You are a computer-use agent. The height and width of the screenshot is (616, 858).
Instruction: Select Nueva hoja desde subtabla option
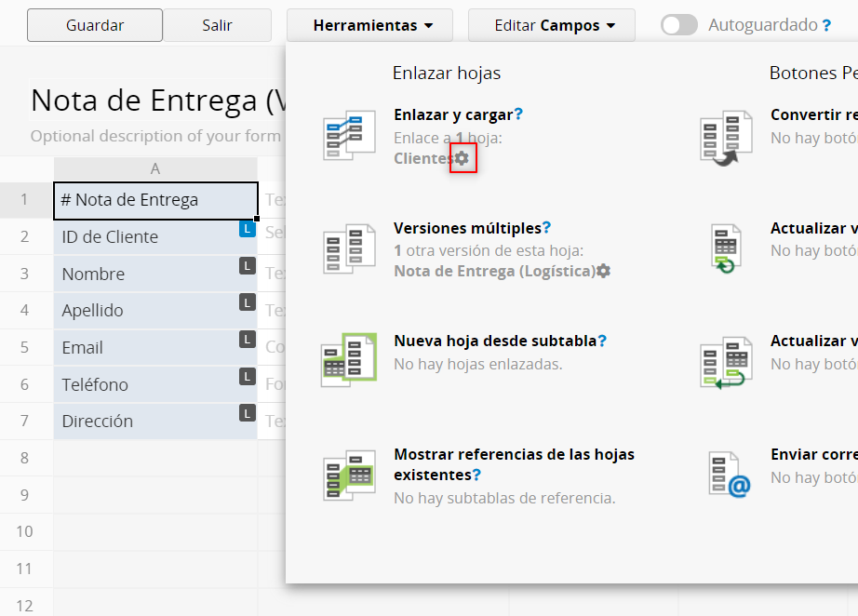[495, 341]
